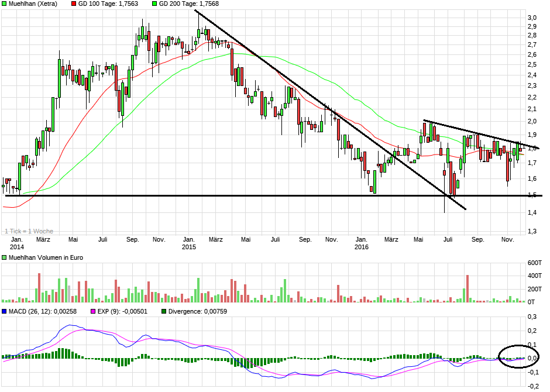Click the 'Muehlhan Volumen in Euro' label
The image size is (550, 392).
click(47, 257)
